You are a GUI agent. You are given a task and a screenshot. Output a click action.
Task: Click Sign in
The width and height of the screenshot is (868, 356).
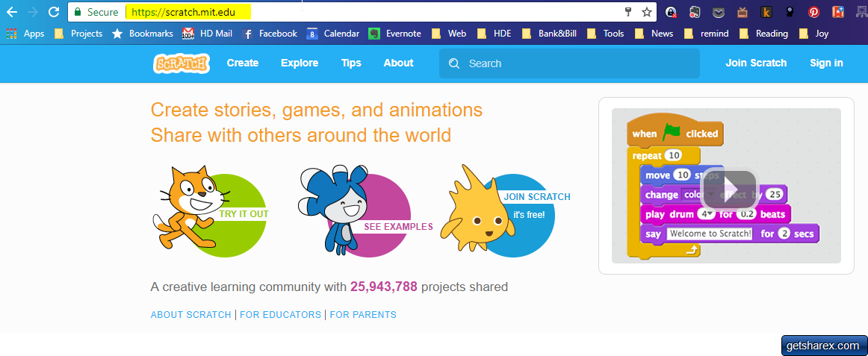coord(826,63)
